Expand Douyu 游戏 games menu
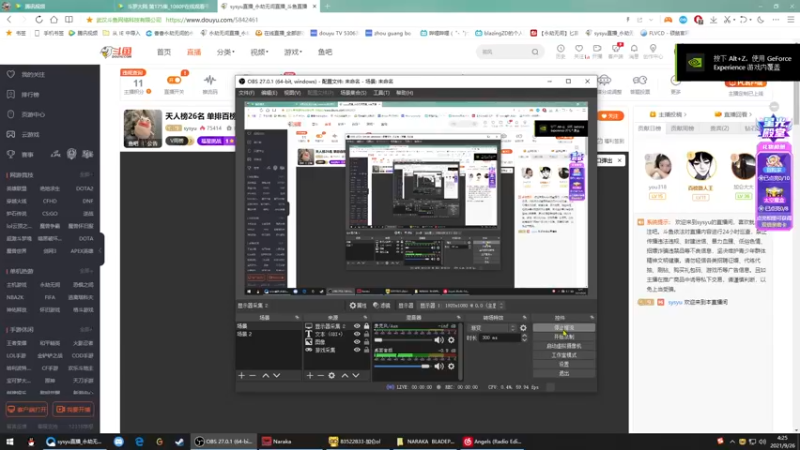Image resolution: width=800 pixels, height=450 pixels. click(x=293, y=52)
